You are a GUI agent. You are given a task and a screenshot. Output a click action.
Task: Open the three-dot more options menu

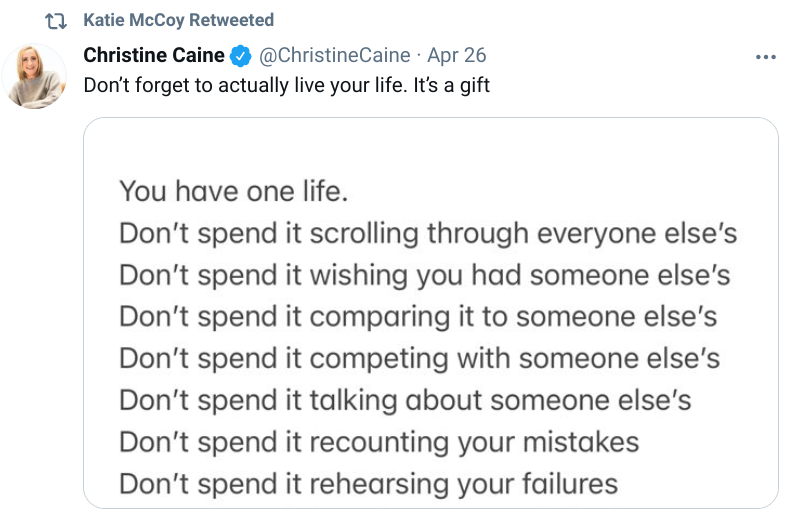[766, 57]
